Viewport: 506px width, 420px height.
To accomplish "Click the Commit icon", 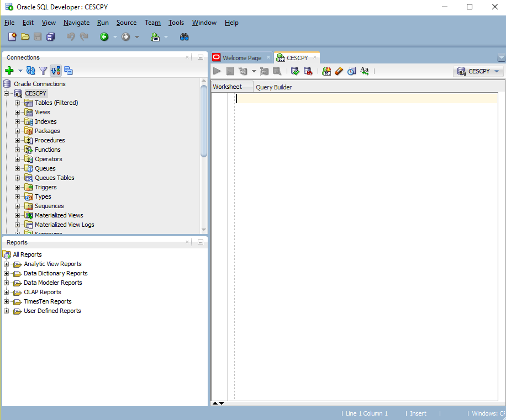I will coord(295,71).
